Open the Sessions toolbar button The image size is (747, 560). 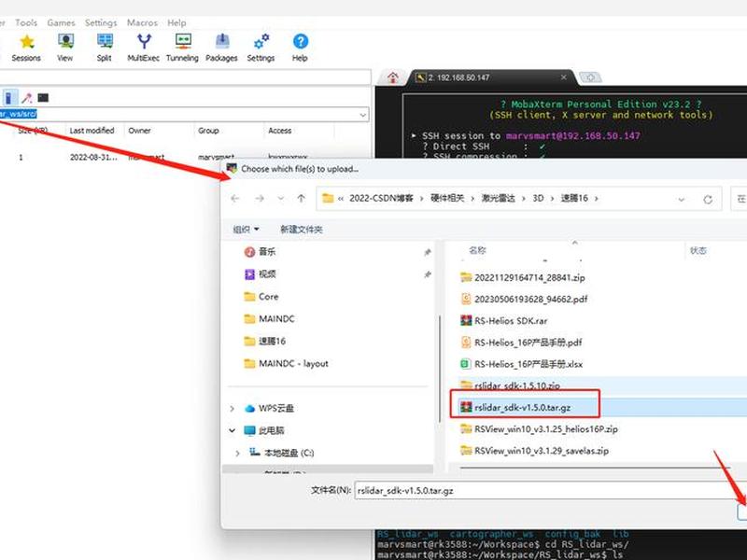click(26, 49)
